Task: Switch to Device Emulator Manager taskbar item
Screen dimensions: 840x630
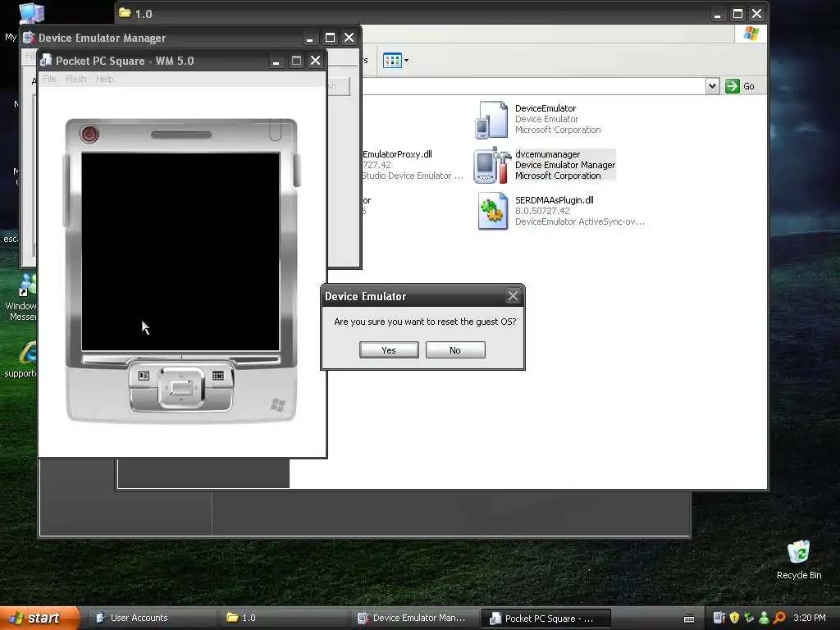Action: pos(413,618)
